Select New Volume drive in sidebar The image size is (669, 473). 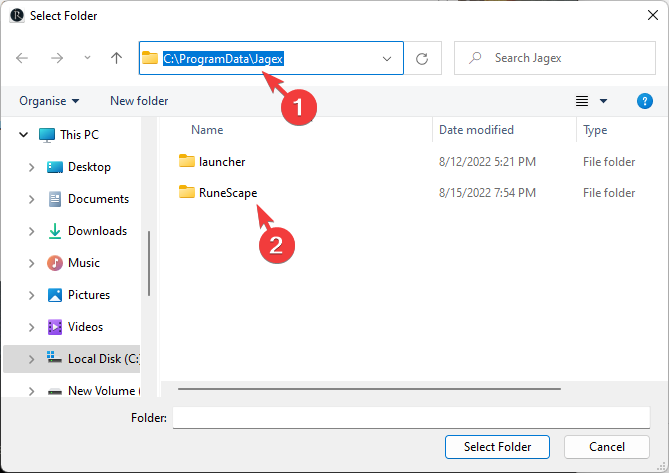(x=102, y=390)
